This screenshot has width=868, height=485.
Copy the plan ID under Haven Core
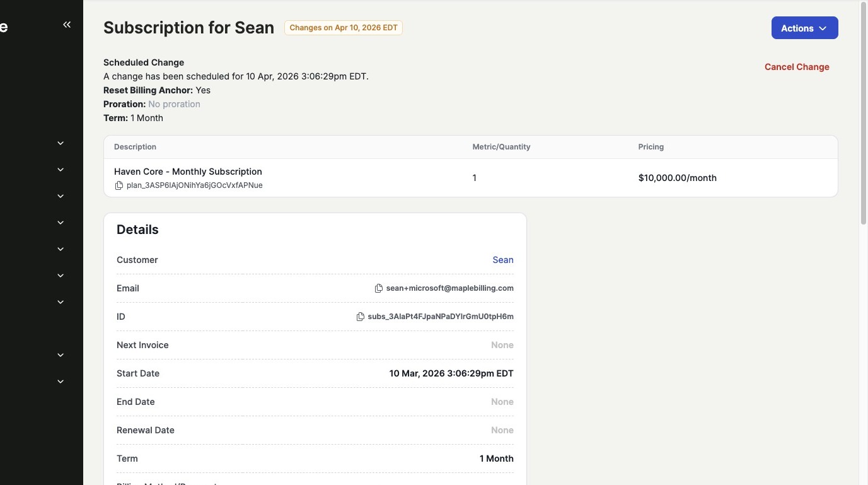point(119,185)
